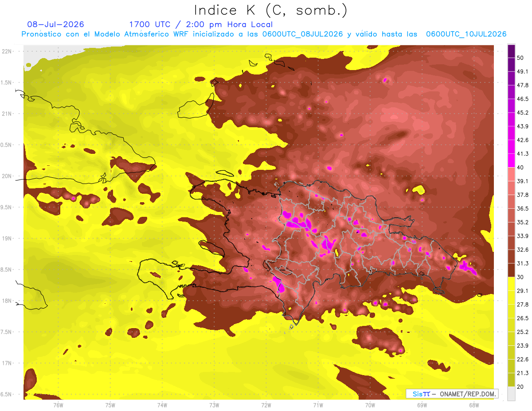This screenshot has width=532, height=411.
Task: Click the "47.8" value on the color scale
Action: point(523,85)
